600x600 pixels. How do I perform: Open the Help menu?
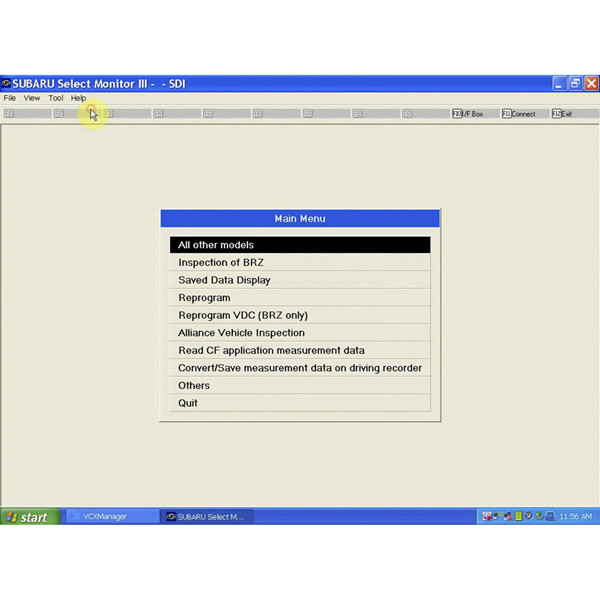pos(78,98)
